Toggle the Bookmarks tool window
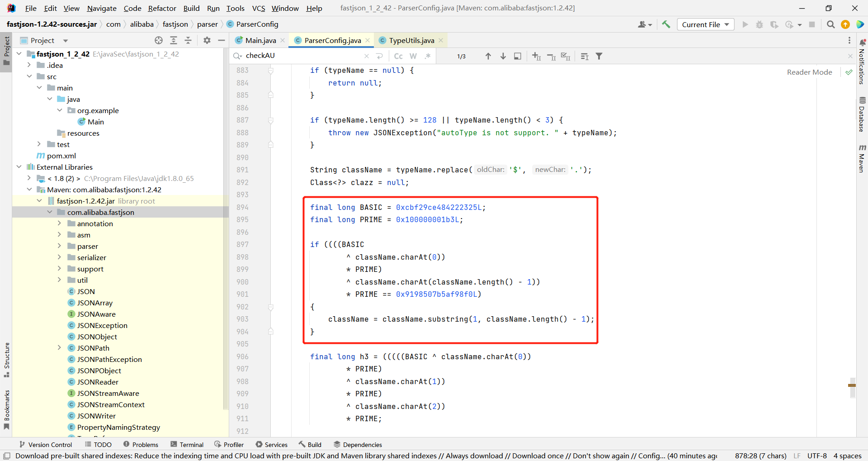This screenshot has height=461, width=868. 6,410
